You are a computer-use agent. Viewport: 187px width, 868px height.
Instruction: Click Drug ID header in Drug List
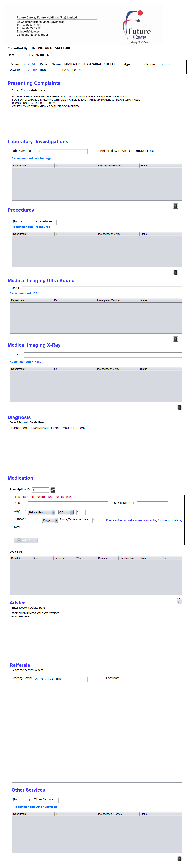coord(21,558)
